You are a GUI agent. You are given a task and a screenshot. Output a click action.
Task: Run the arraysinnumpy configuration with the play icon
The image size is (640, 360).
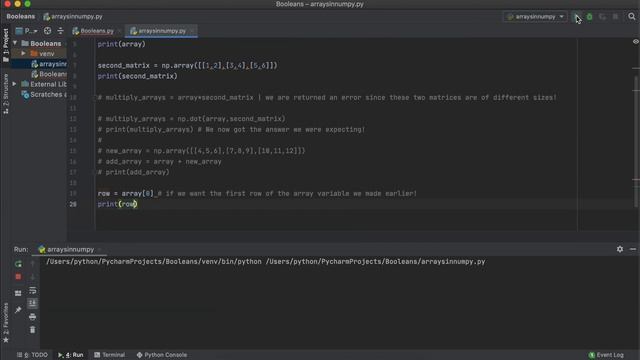tap(576, 17)
